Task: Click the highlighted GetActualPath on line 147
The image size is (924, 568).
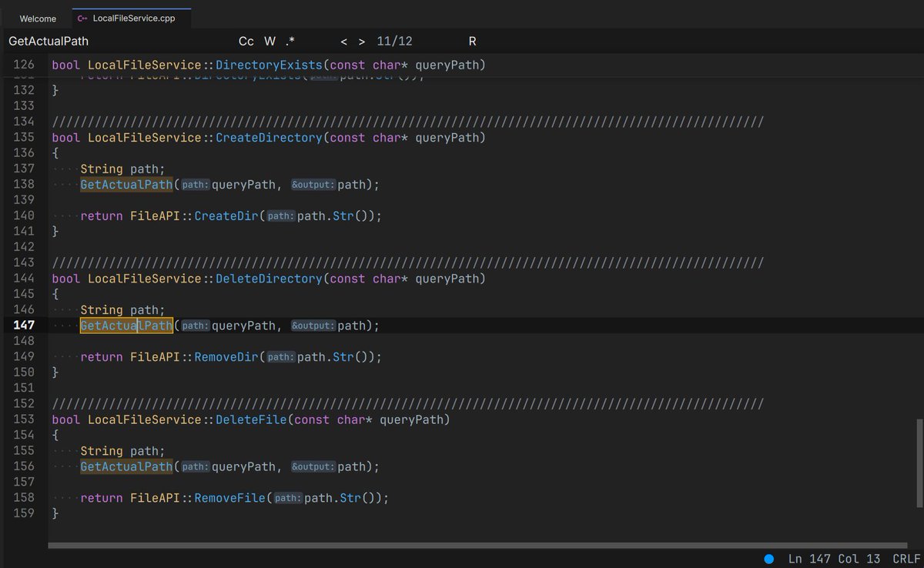Action: [x=126, y=326]
